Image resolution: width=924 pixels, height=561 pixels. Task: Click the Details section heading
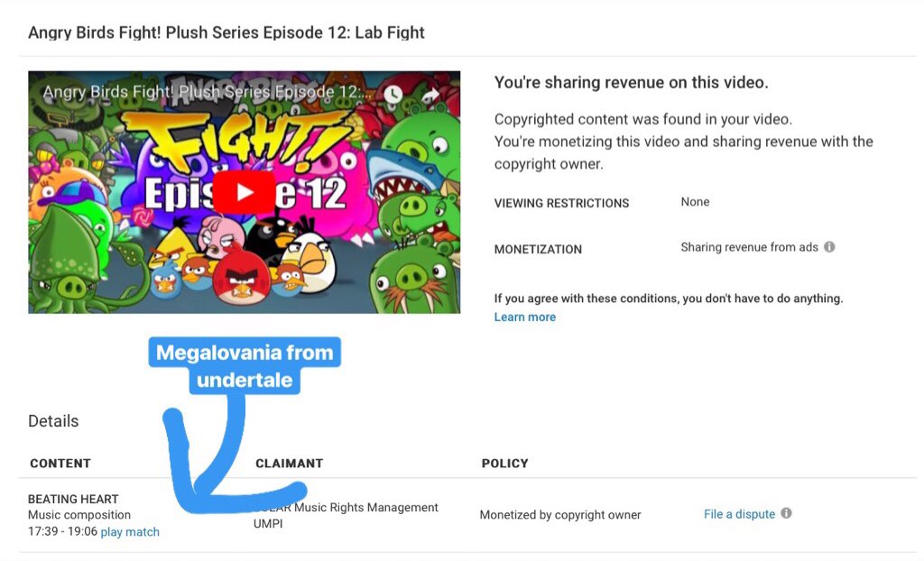tap(53, 420)
